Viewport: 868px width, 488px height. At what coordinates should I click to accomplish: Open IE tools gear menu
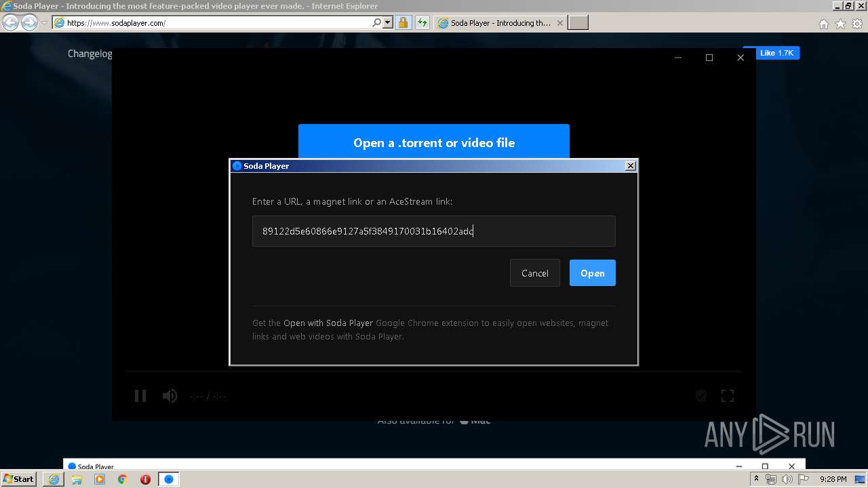click(x=857, y=24)
